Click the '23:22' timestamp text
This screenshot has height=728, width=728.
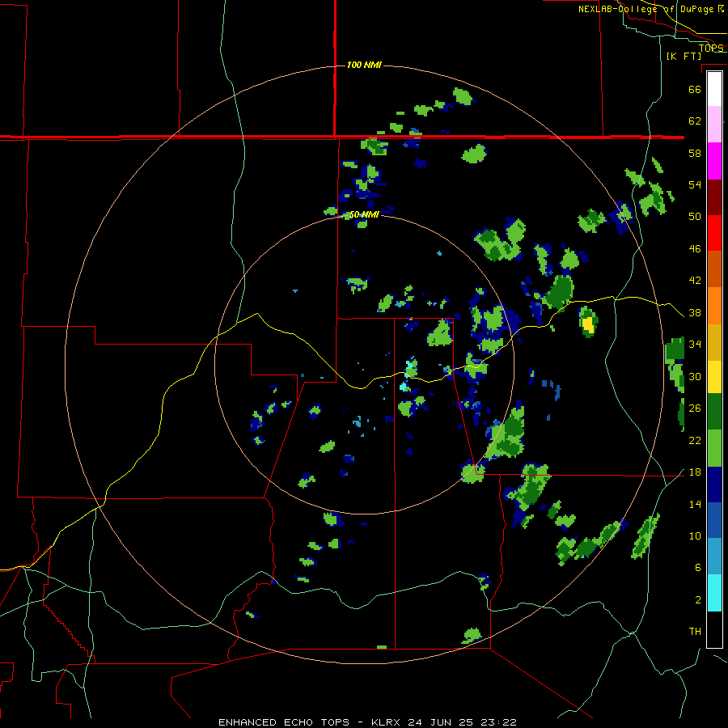[501, 722]
